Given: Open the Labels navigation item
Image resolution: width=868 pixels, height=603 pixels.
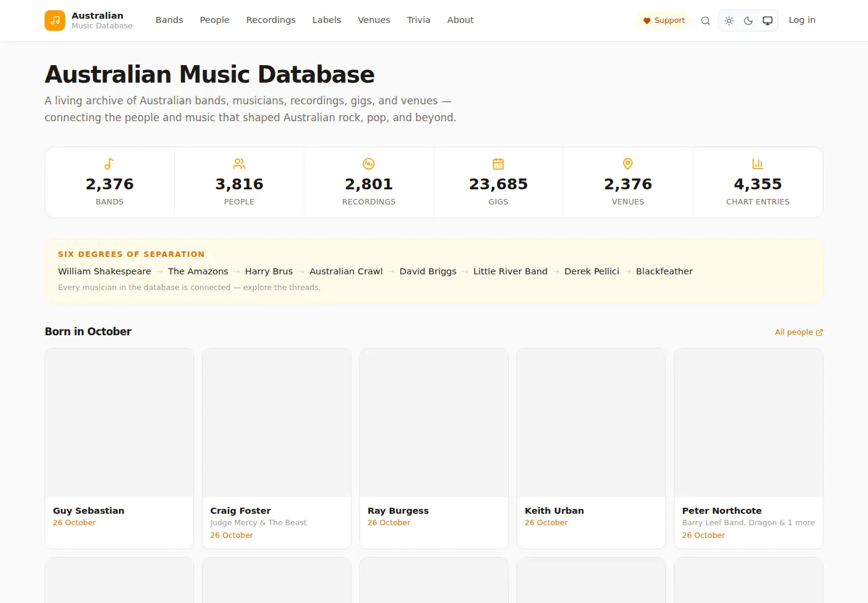Looking at the screenshot, I should 327,20.
